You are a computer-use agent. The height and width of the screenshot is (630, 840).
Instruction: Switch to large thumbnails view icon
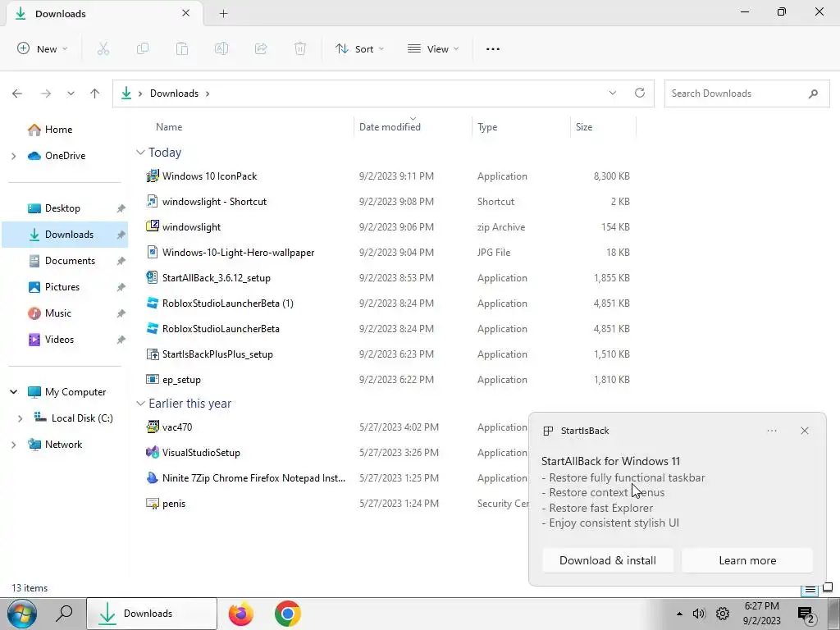(828, 587)
